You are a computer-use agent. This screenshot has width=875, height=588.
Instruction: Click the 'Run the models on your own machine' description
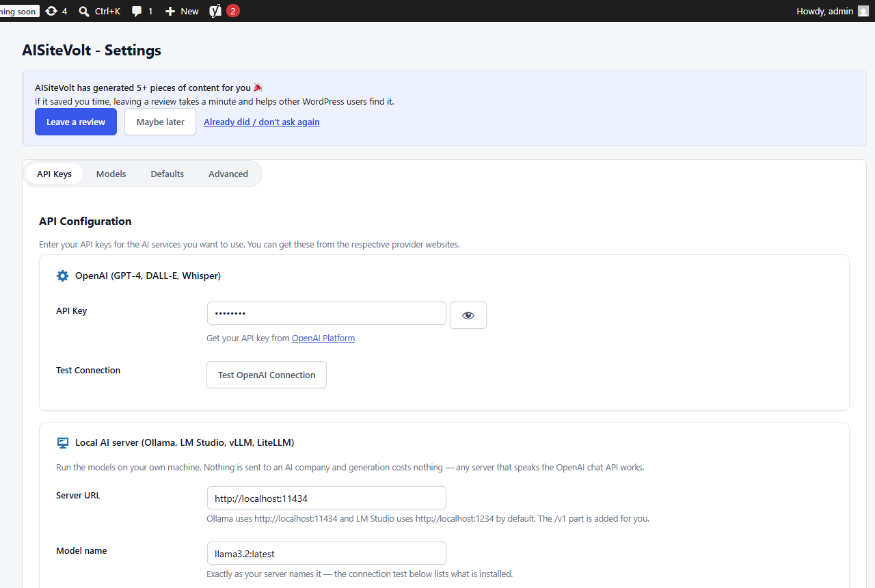[350, 468]
